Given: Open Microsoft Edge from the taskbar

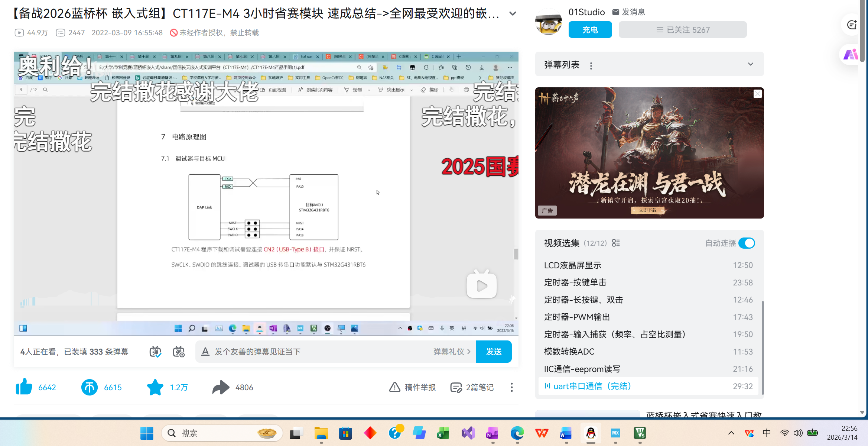Looking at the screenshot, I should coord(517,433).
